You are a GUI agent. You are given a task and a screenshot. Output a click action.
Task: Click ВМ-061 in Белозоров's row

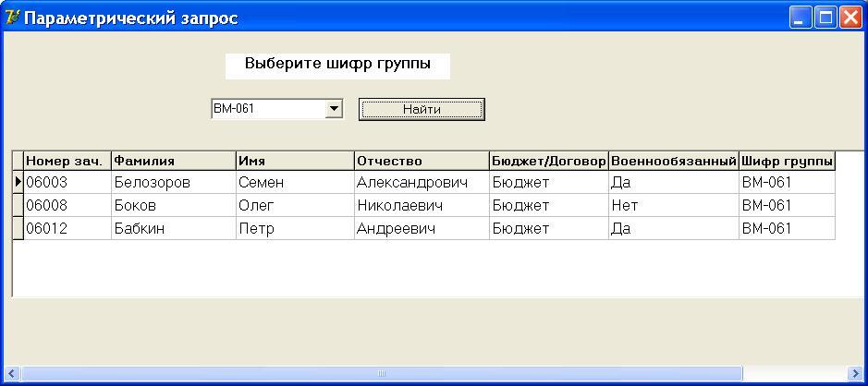click(x=766, y=182)
